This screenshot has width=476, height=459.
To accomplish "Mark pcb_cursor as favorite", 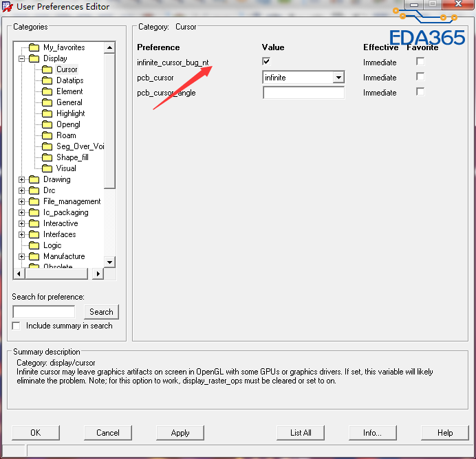I will click(420, 77).
